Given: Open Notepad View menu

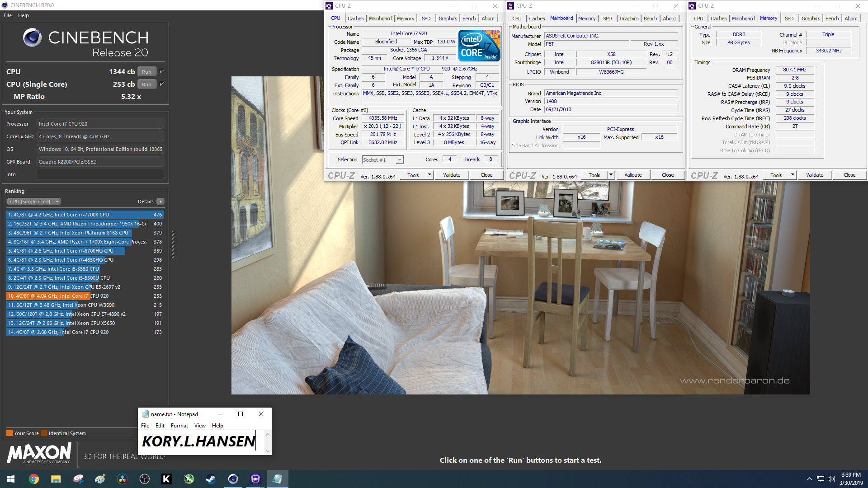Looking at the screenshot, I should click(200, 426).
